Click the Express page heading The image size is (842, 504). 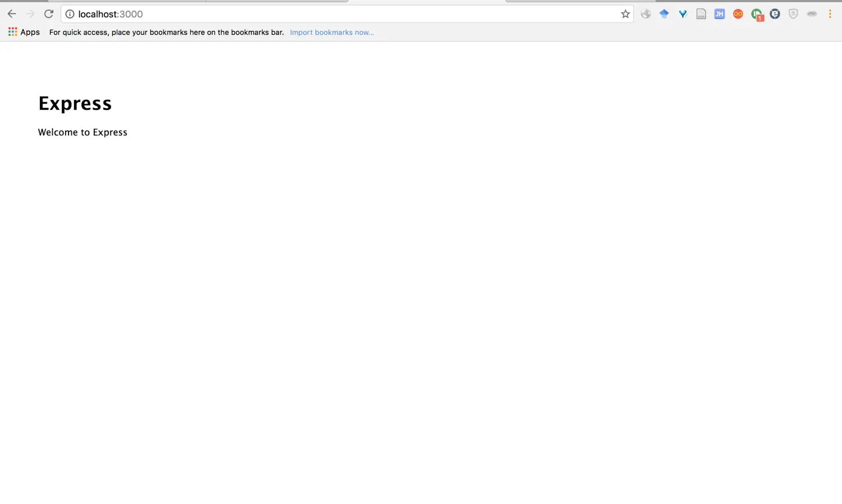[x=75, y=104]
